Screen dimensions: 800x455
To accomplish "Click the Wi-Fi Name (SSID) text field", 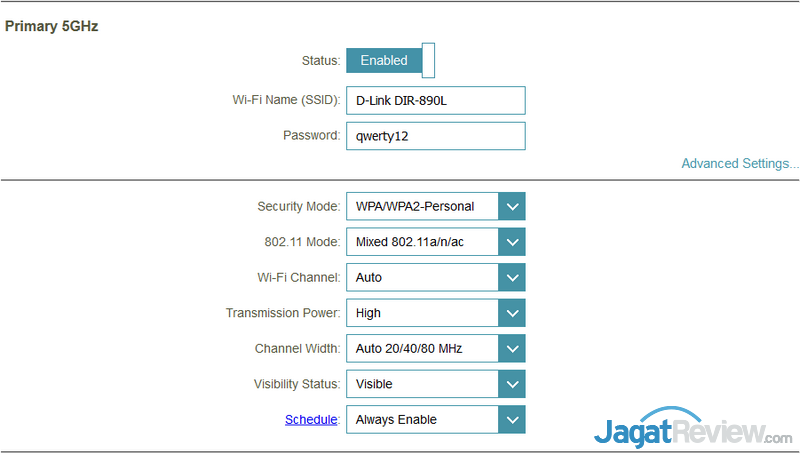I will 435,101.
